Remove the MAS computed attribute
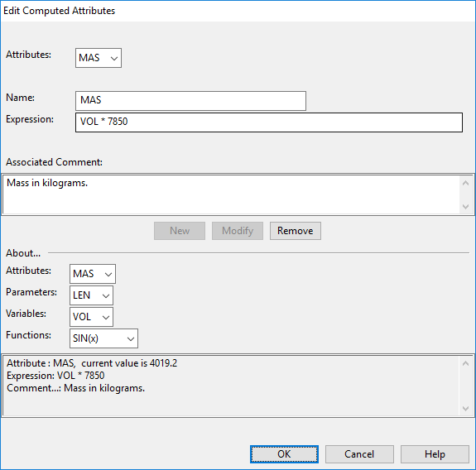 coord(296,231)
